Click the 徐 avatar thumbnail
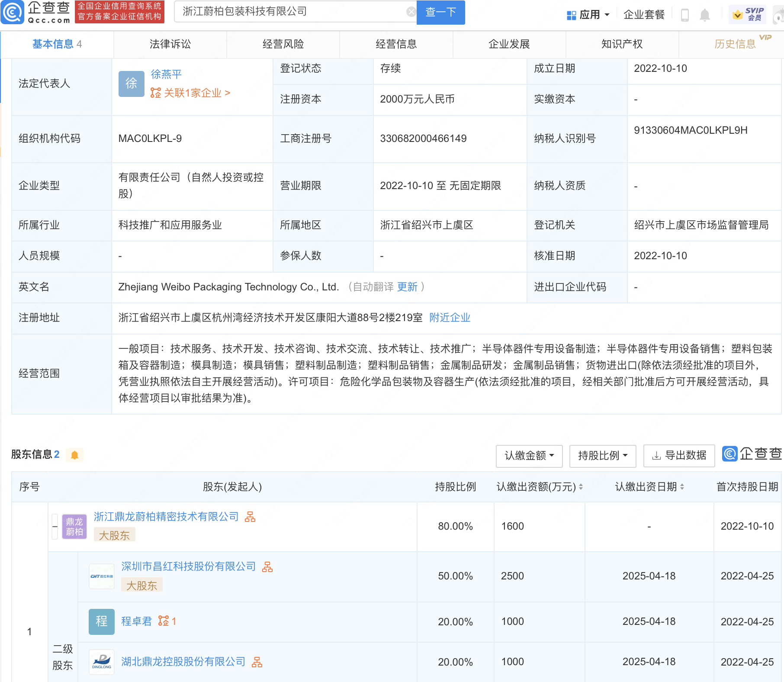The height and width of the screenshot is (682, 784). coord(131,84)
